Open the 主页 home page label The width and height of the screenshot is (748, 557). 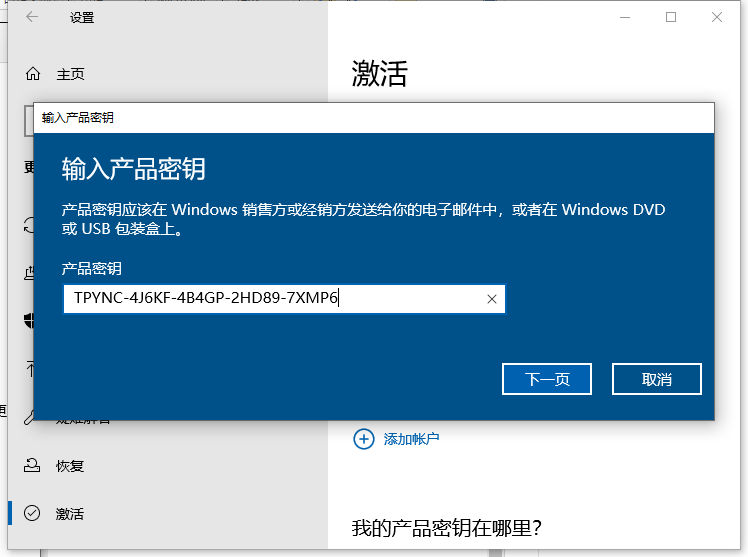coord(70,74)
